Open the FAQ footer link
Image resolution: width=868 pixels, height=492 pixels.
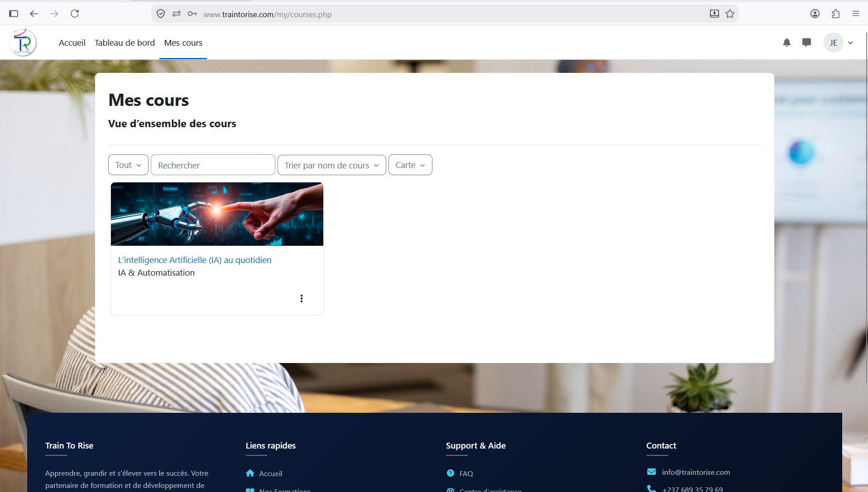(x=466, y=473)
